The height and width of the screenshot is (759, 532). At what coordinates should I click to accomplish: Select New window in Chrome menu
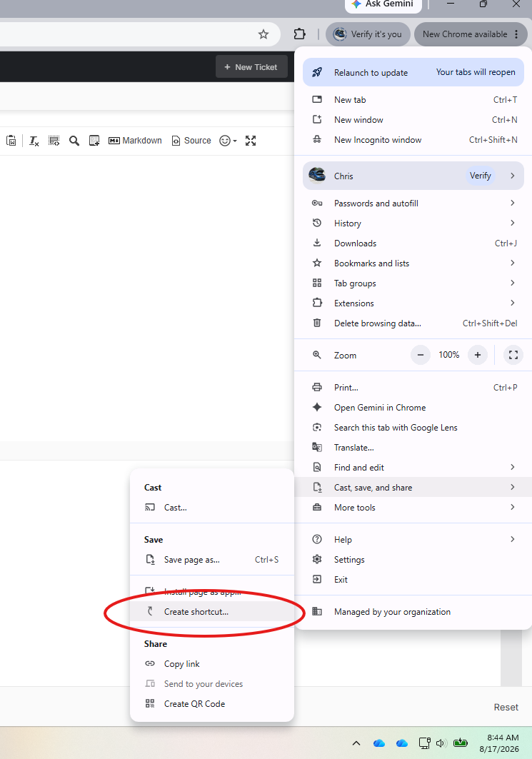(x=413, y=119)
